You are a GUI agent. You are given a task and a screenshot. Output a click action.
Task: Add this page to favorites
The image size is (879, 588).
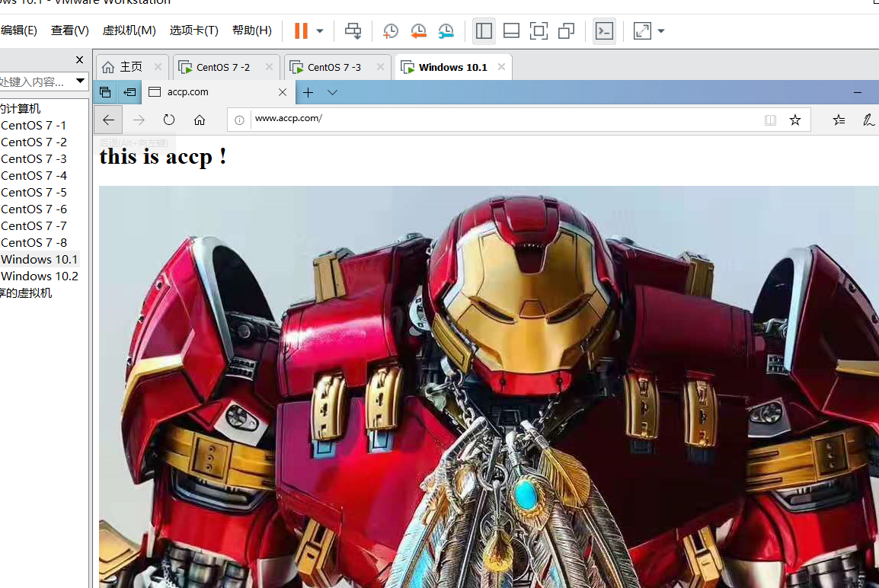795,120
